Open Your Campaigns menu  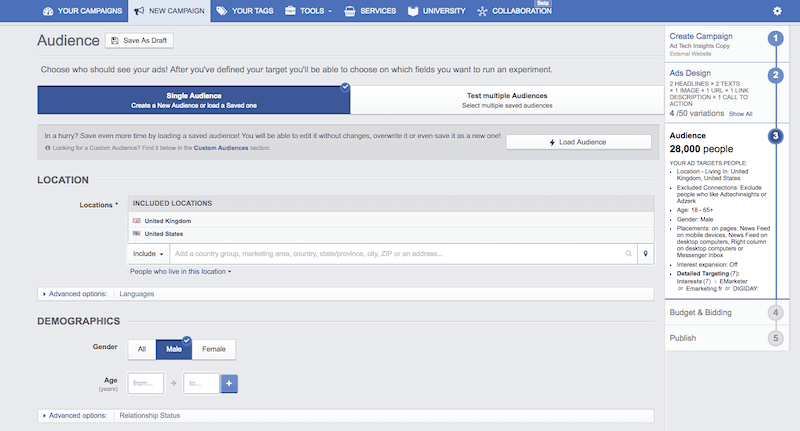click(83, 11)
